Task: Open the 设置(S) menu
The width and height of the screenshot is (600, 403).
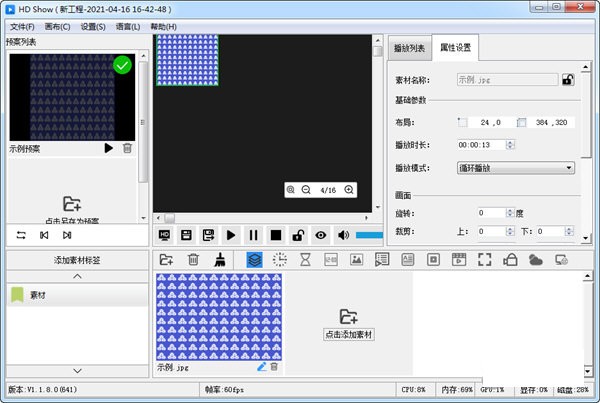Action: point(94,26)
